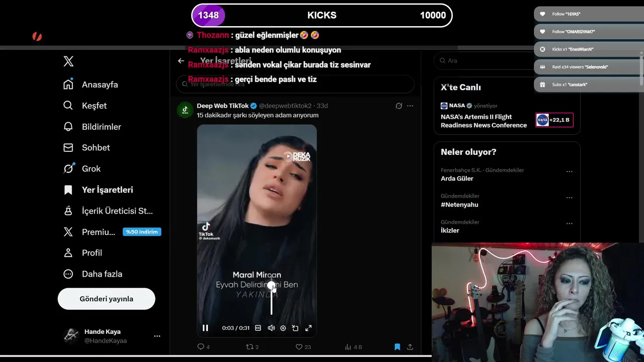
Task: Repost the tweet with 2 reposts
Action: pyautogui.click(x=252, y=347)
